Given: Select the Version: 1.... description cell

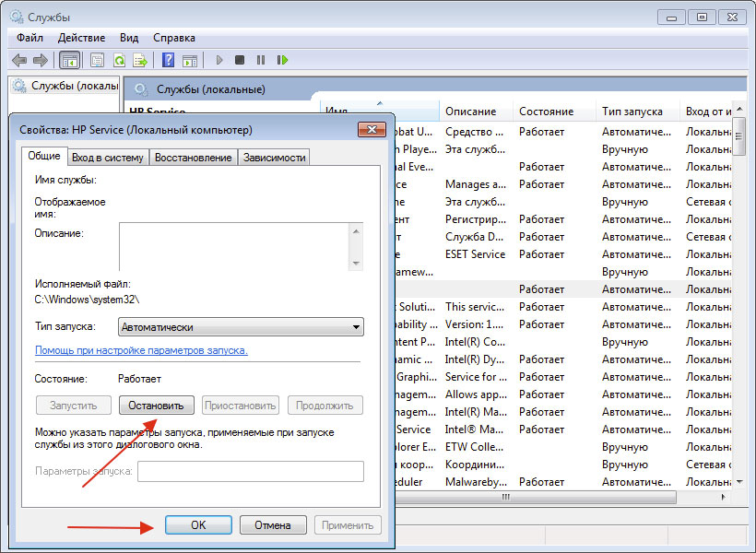Looking at the screenshot, I should click(475, 324).
